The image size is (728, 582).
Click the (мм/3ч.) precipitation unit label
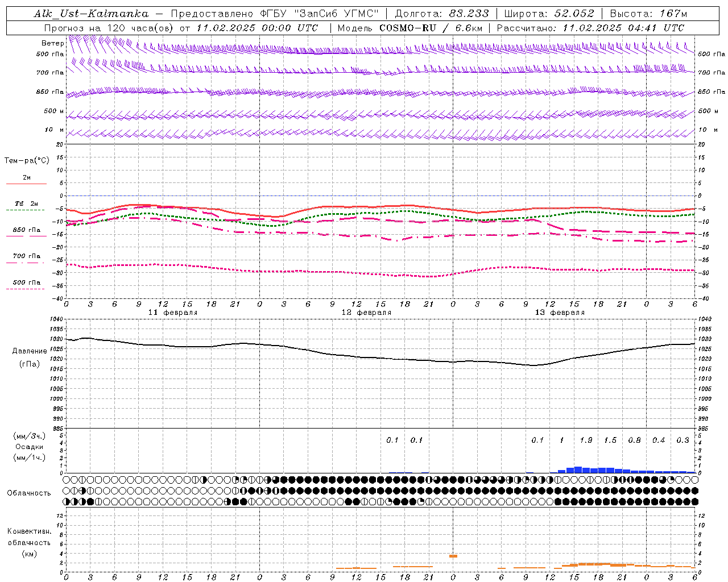(30, 436)
